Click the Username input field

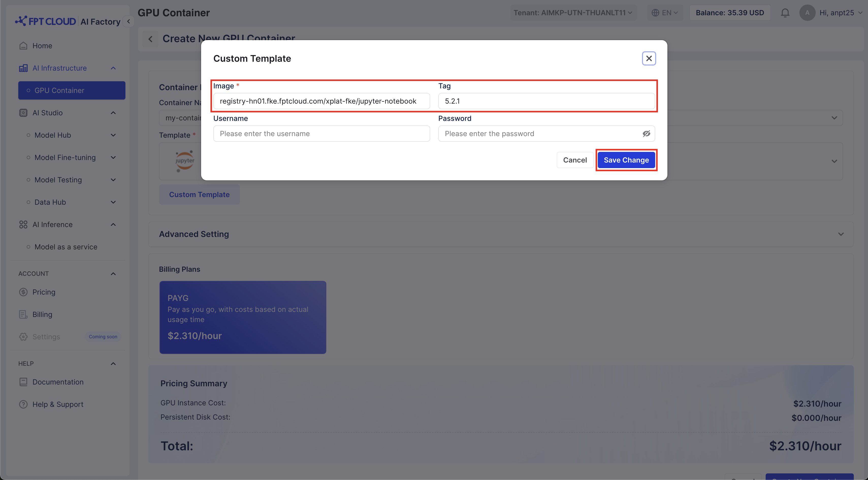click(x=322, y=134)
